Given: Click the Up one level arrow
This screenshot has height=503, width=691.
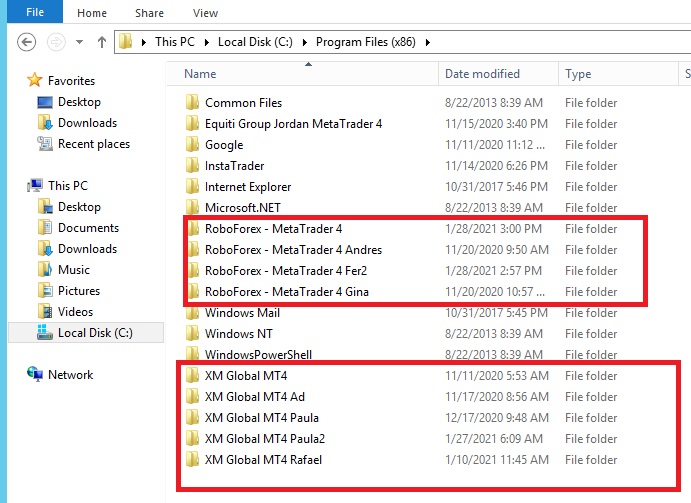Looking at the screenshot, I should coord(101,42).
